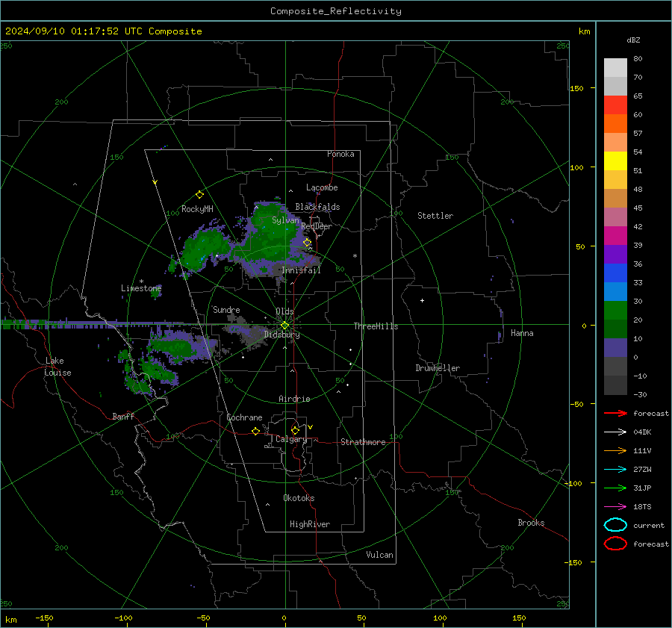The height and width of the screenshot is (628, 672).
Task: Click the Banff label
Action: [123, 417]
